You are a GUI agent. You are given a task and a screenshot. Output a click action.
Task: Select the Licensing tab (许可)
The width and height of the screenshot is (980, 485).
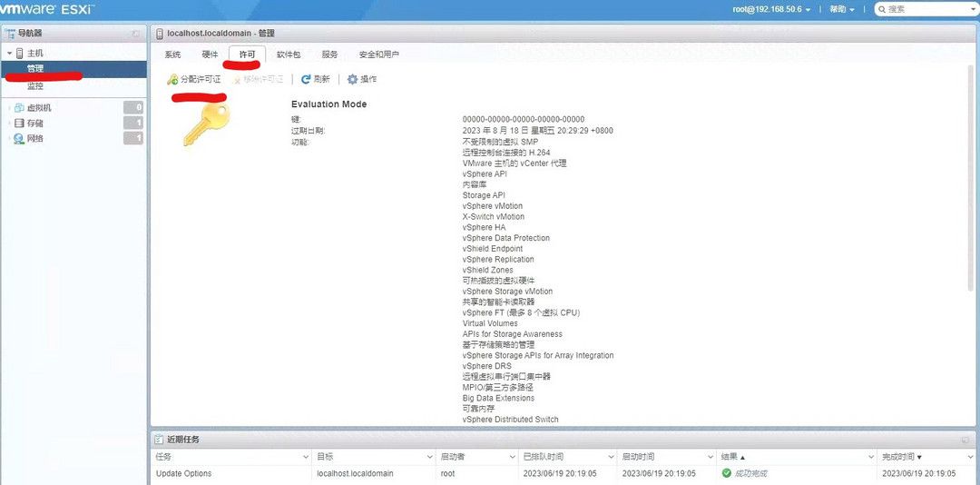click(248, 54)
